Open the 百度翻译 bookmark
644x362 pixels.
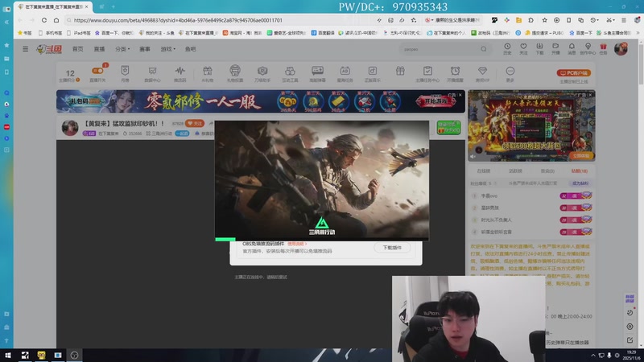323,33
